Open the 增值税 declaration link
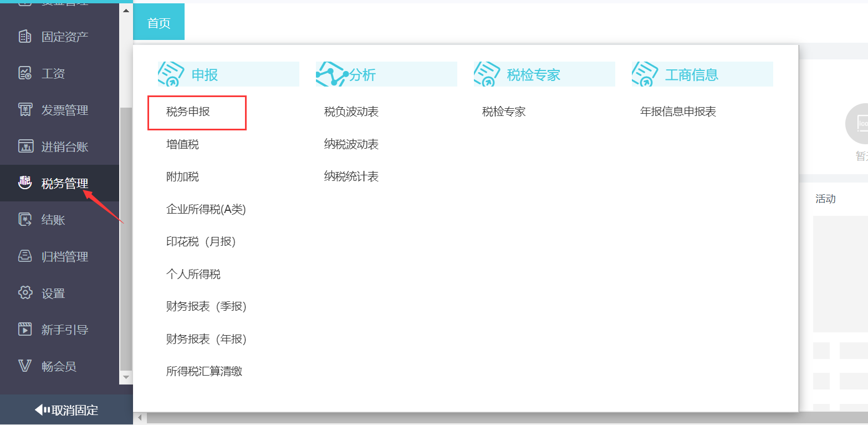Viewport: 868px width, 425px height. 182,145
